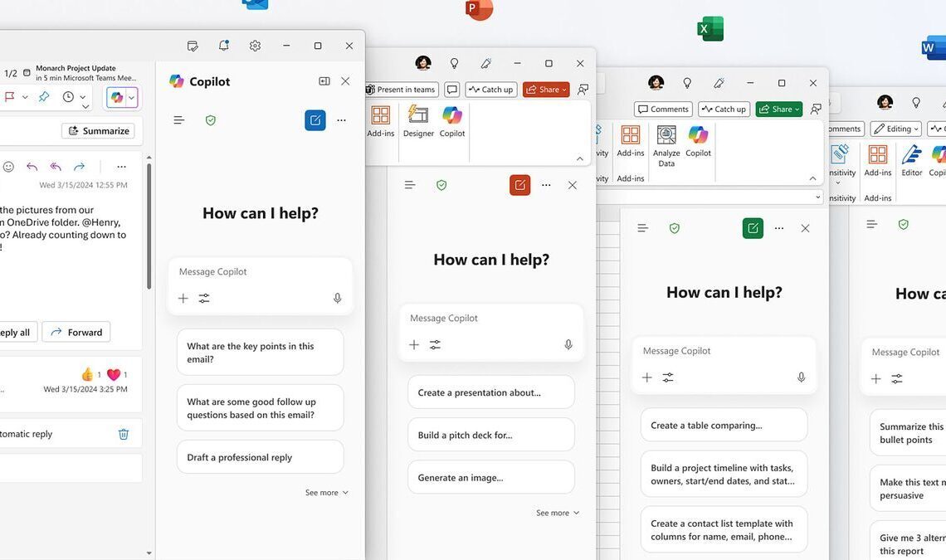Click Present in teams in PowerPoint
946x560 pixels.
(402, 90)
